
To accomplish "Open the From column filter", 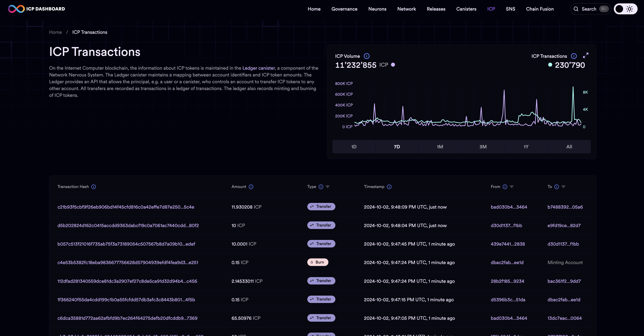I will (x=511, y=187).
